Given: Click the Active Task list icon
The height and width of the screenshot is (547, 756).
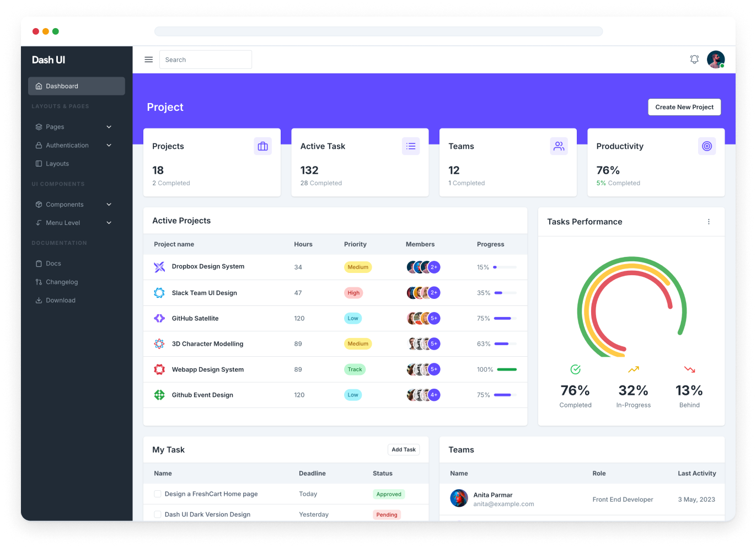Looking at the screenshot, I should (411, 146).
